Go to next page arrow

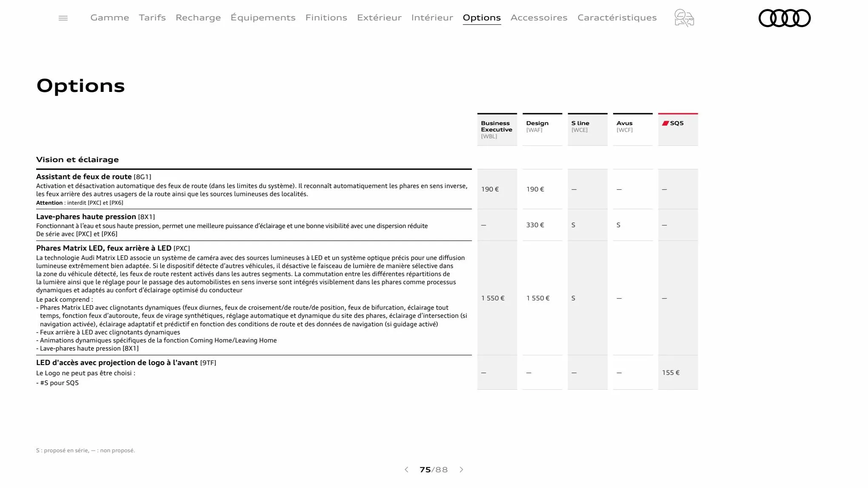coord(461,470)
